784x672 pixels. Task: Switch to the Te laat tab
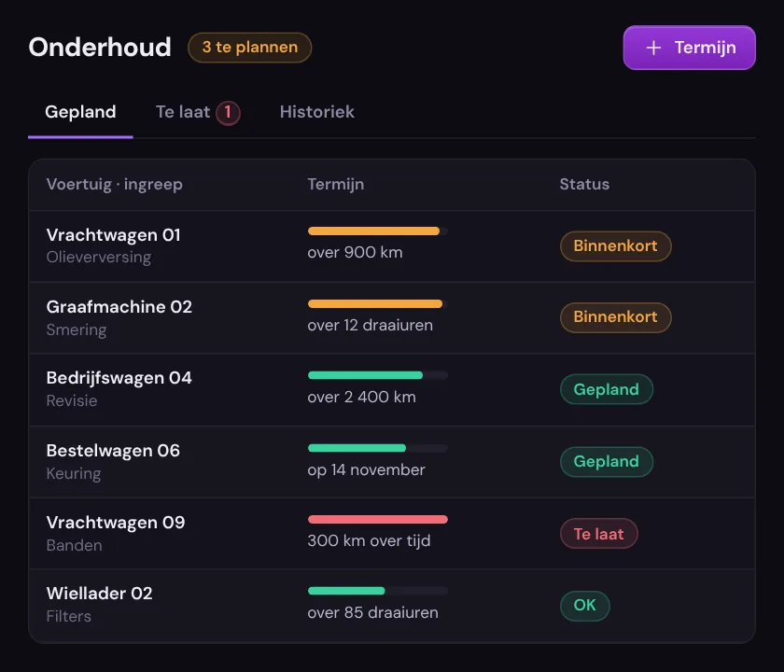pos(198,112)
